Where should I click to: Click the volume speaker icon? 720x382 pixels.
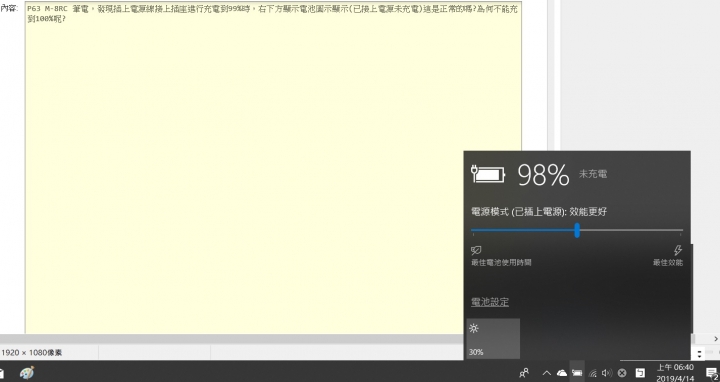(x=607, y=373)
